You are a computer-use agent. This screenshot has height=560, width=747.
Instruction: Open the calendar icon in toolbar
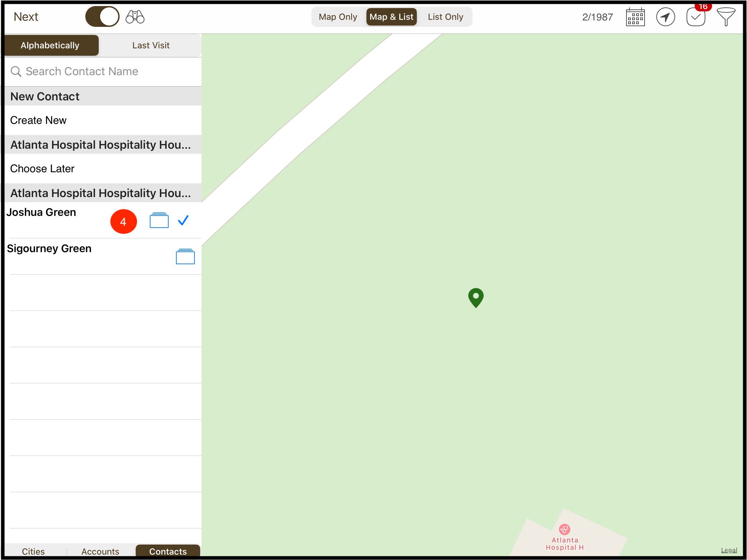[x=635, y=17]
